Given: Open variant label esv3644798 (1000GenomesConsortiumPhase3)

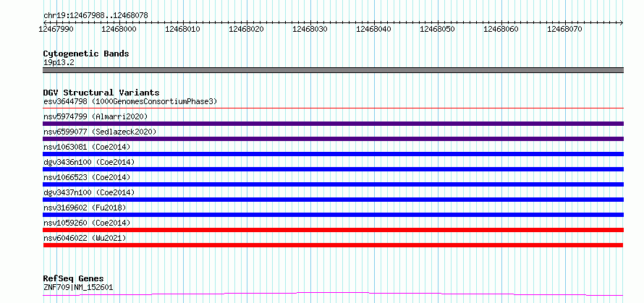Looking at the screenshot, I should (x=130, y=101).
